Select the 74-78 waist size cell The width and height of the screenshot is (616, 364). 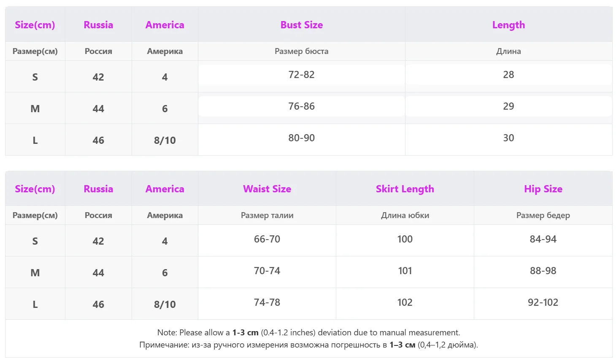click(x=267, y=302)
